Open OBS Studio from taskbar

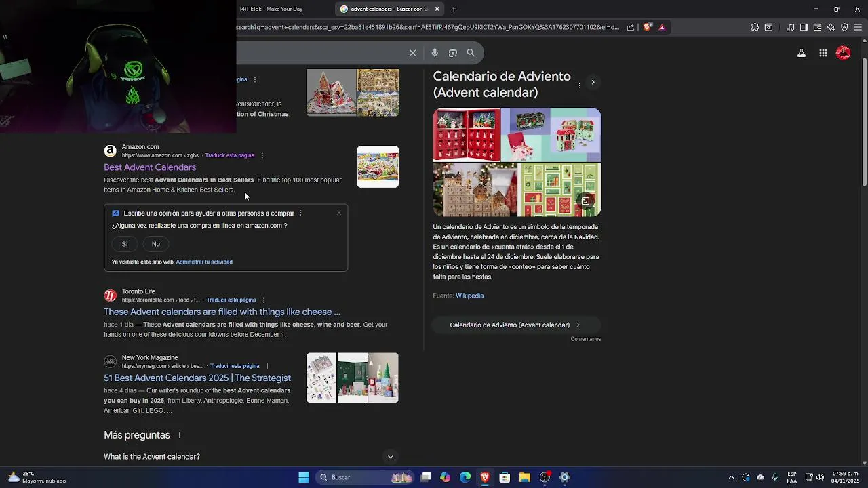[x=545, y=477]
